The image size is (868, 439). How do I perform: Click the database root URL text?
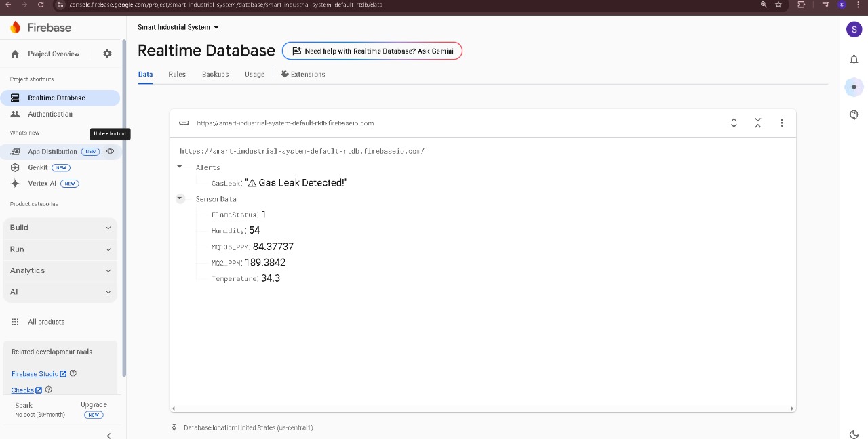pos(302,151)
